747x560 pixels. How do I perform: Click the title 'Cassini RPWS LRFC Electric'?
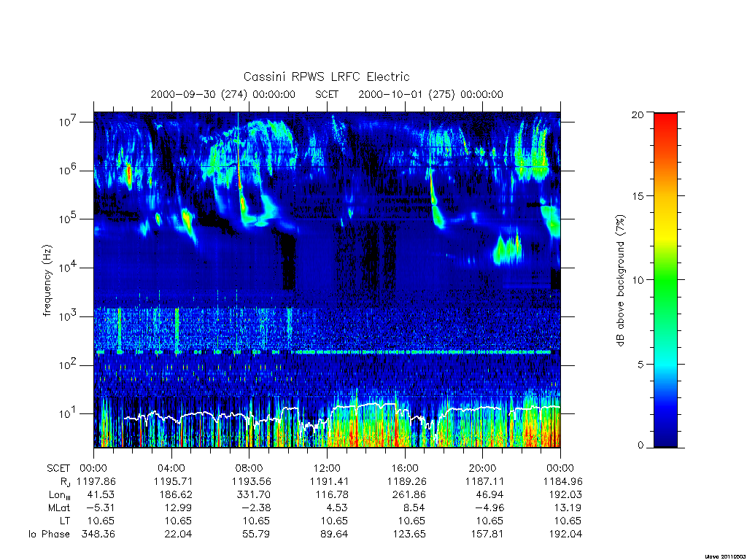click(326, 77)
